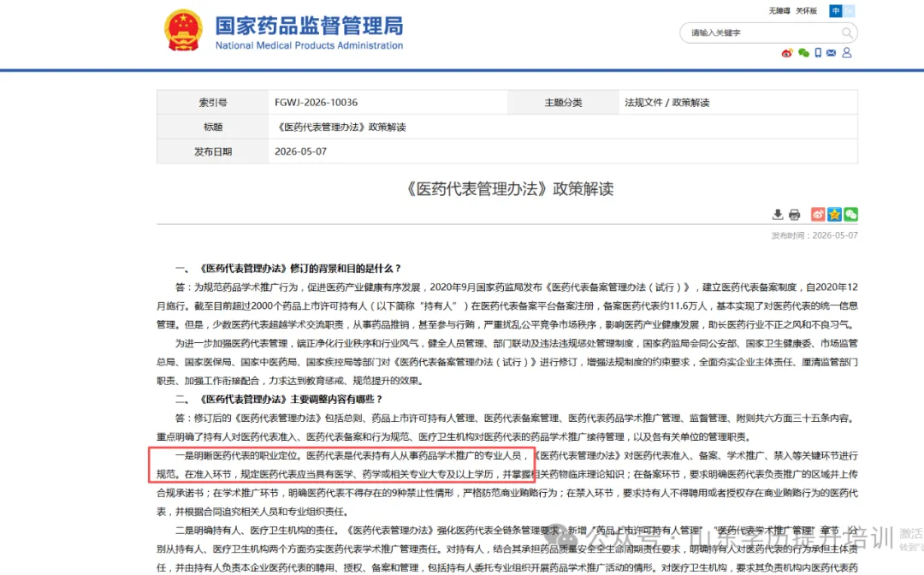Click paragraph starting 为进一步加强医药代表管理
The height and width of the screenshot is (575, 924).
coord(506,362)
